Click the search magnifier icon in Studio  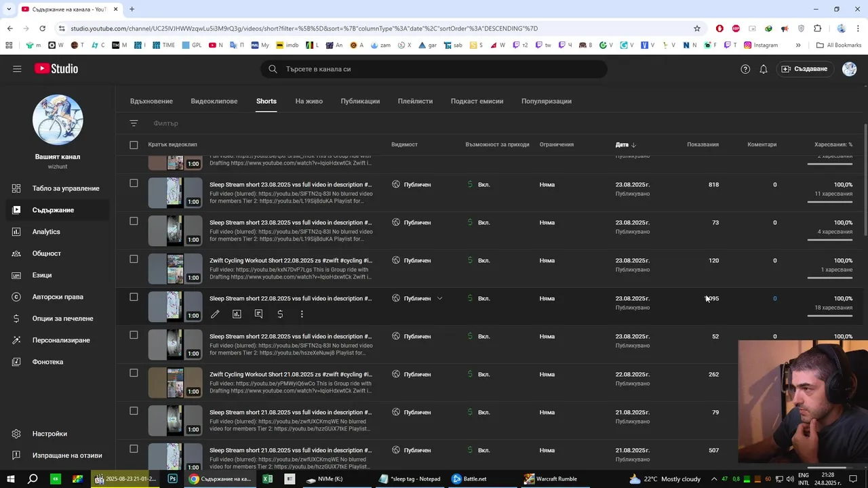pos(273,69)
